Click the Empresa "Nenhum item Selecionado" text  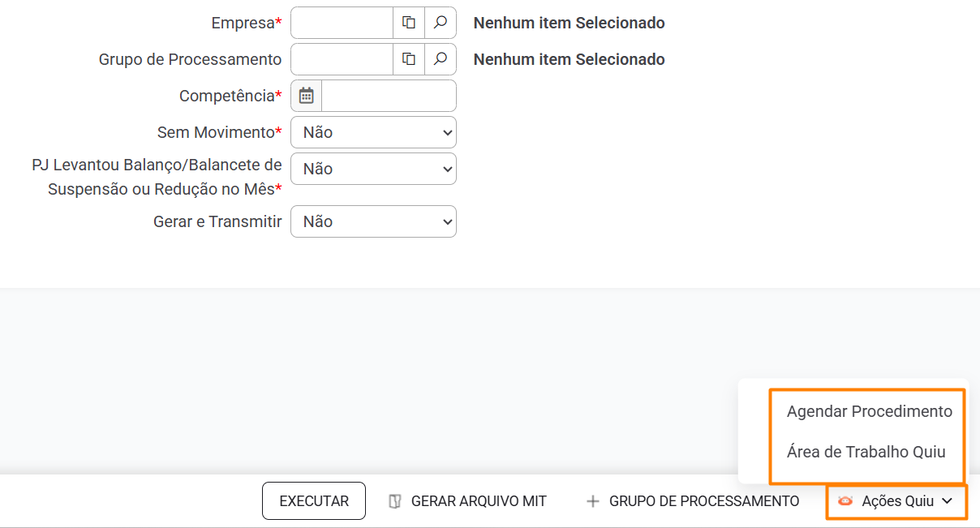coord(569,23)
